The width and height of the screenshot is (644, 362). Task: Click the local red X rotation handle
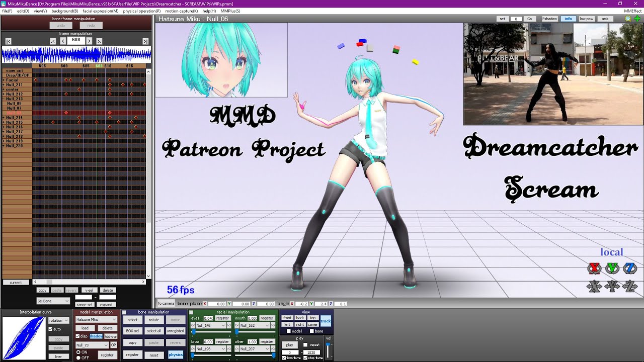point(594,268)
